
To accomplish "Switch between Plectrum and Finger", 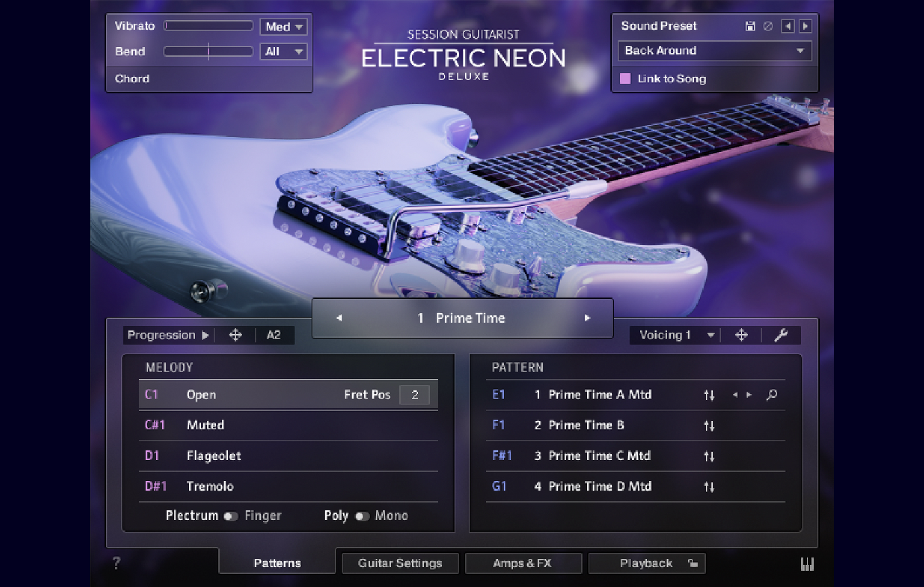I will coord(231,516).
